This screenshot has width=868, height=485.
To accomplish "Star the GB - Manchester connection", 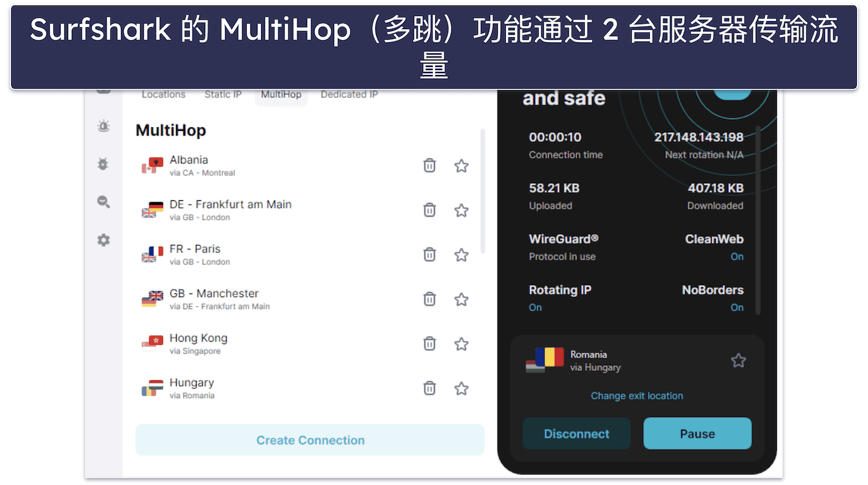I will pyautogui.click(x=461, y=300).
